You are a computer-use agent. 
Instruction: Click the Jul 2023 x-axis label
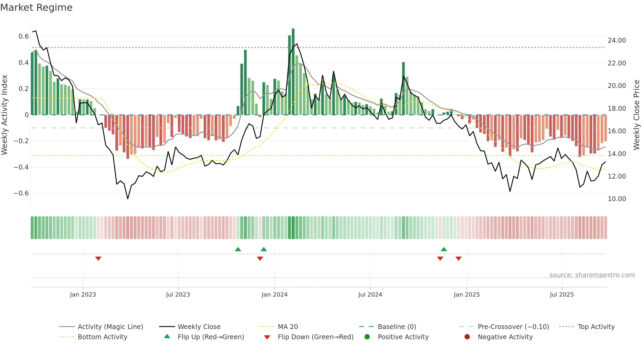coord(178,295)
